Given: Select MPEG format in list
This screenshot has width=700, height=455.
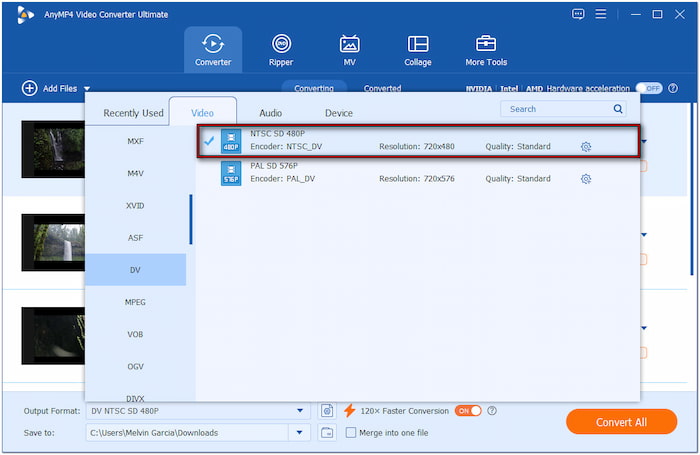Looking at the screenshot, I should [x=135, y=302].
